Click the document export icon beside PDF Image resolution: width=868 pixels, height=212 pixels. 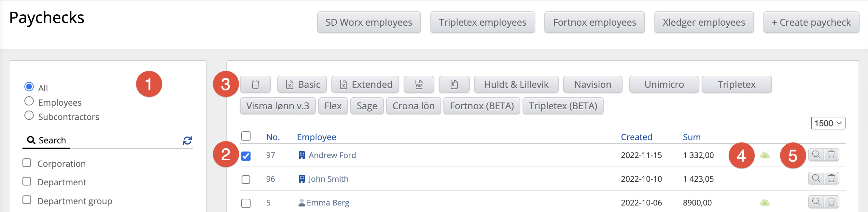(x=454, y=85)
